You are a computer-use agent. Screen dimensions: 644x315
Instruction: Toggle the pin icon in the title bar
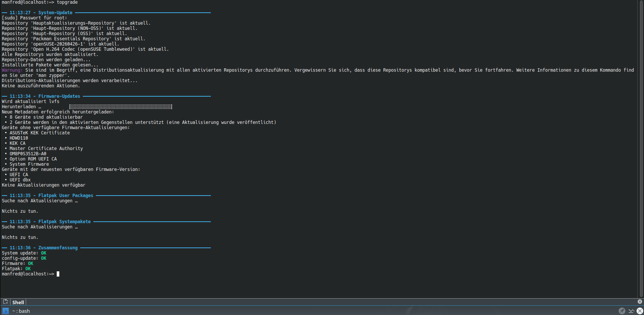tap(622, 311)
